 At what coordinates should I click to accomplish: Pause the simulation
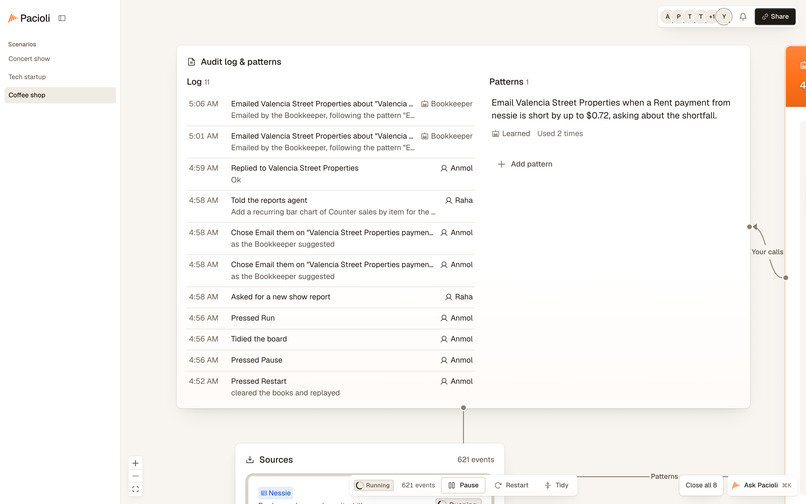463,485
